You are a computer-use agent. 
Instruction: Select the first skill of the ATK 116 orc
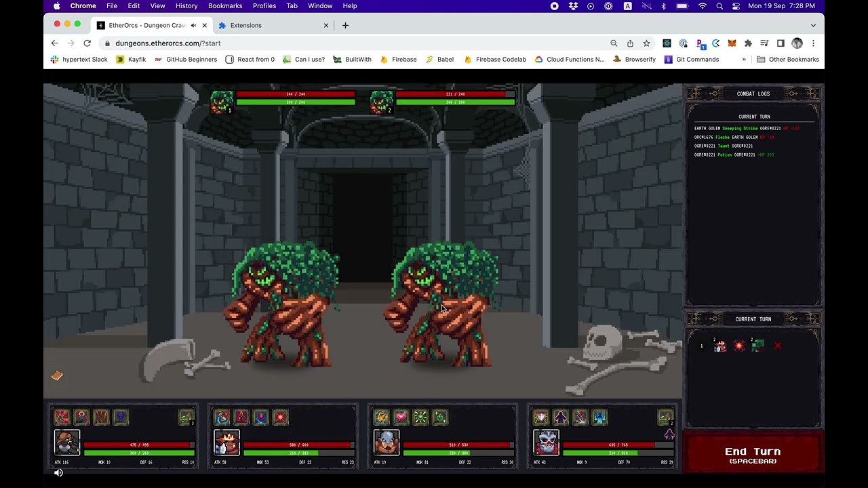tap(62, 417)
